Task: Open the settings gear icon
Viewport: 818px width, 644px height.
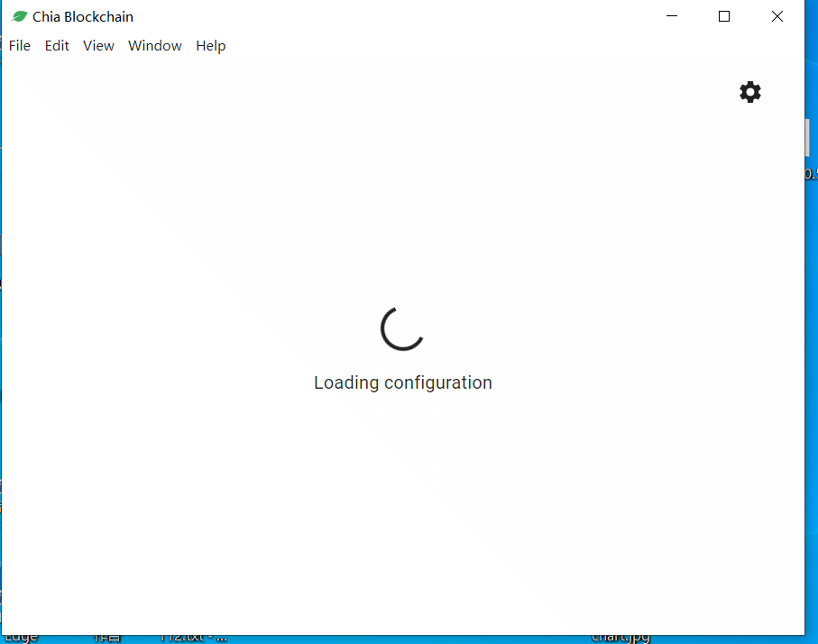Action: pos(750,92)
